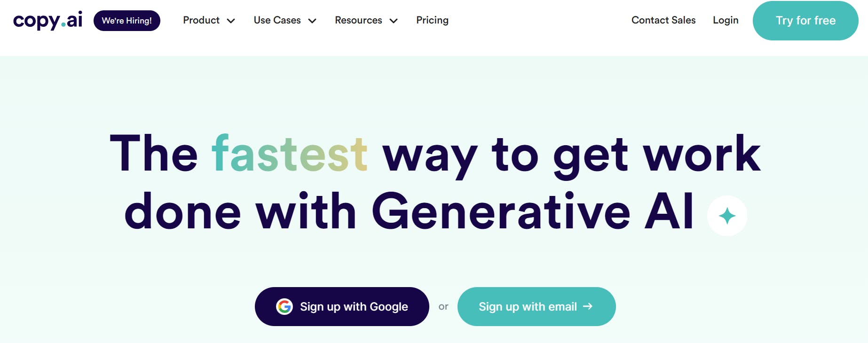Screen dimensions: 868x343
Task: Click the "Generative AI" headline text
Action: [x=533, y=211]
